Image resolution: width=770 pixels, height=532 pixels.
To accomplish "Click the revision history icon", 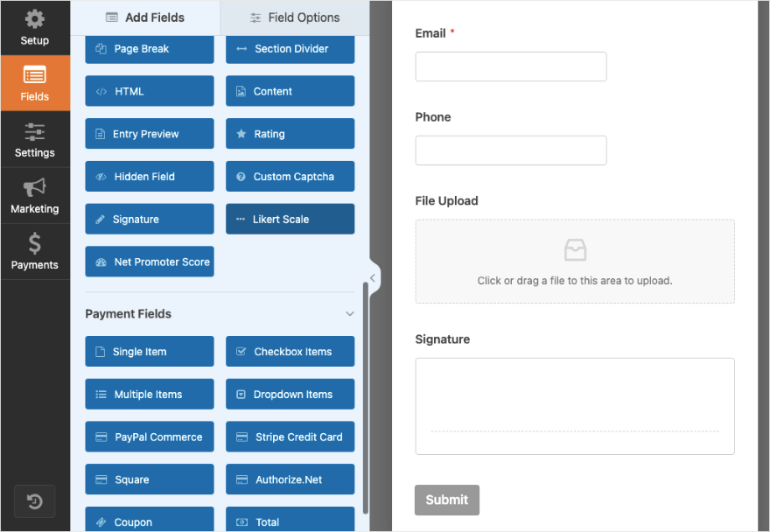I will 35,501.
